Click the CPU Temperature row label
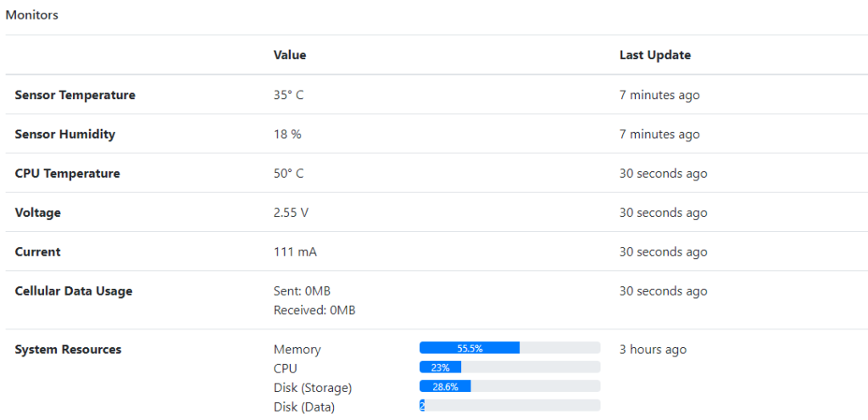The height and width of the screenshot is (420, 868). click(x=68, y=174)
